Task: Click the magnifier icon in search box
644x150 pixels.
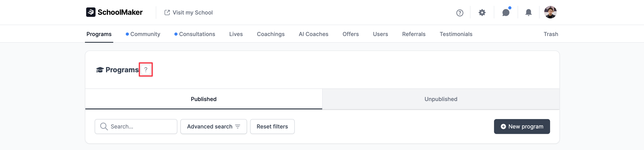Action: 104,127
